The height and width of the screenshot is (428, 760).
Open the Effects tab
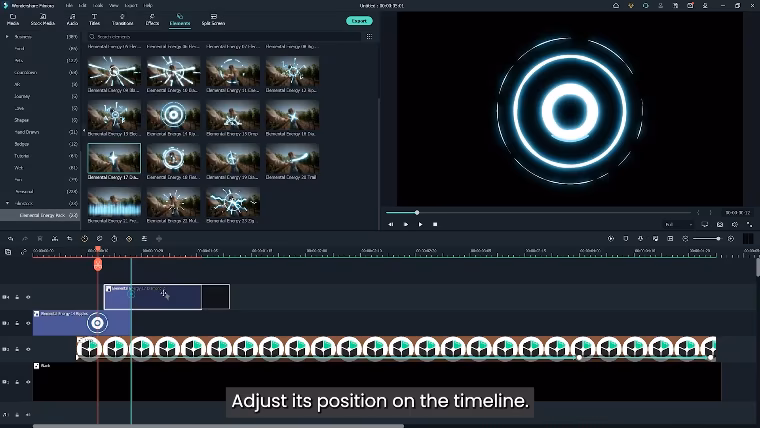click(152, 19)
